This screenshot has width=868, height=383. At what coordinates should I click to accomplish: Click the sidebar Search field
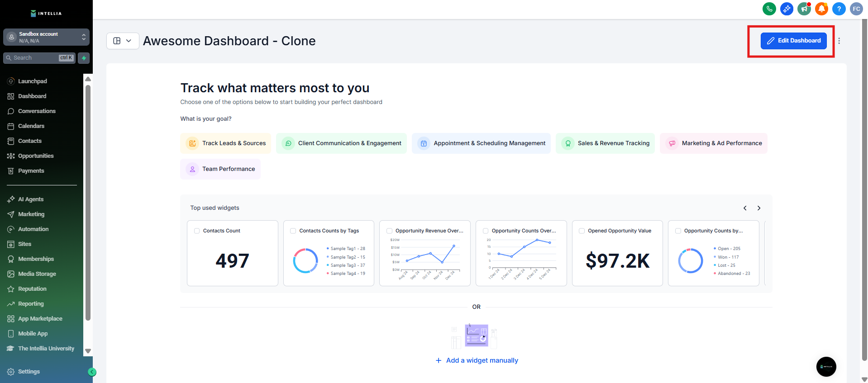tap(39, 58)
